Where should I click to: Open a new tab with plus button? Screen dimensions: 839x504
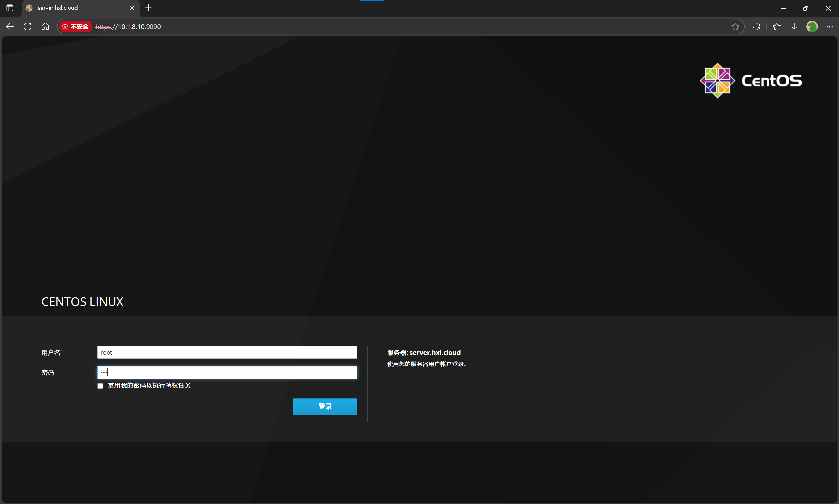[x=148, y=8]
